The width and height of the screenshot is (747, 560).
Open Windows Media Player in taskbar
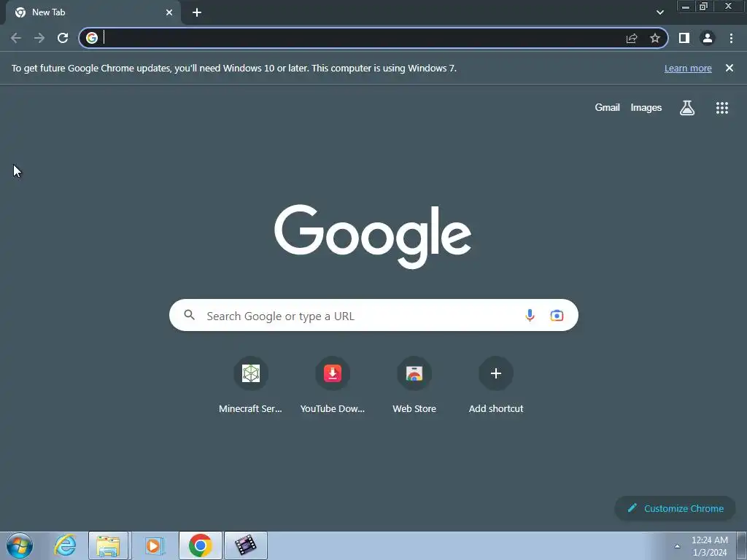point(153,545)
